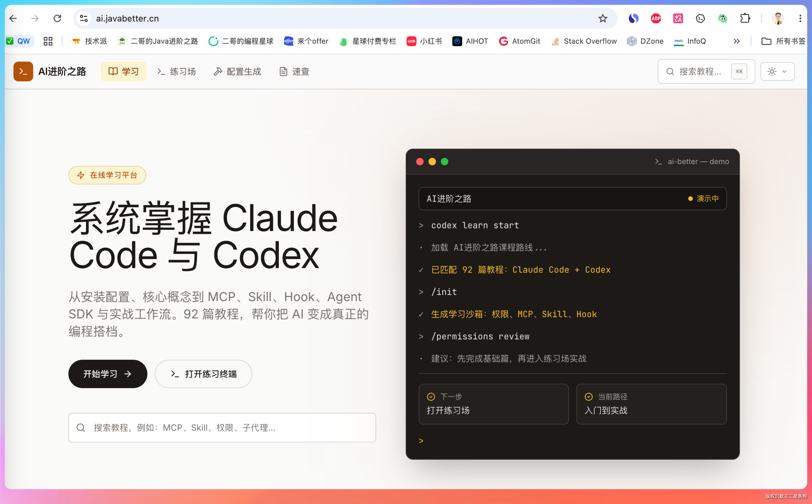Click the 下一步 打开练习场 card
This screenshot has width=812, height=504.
493,404
